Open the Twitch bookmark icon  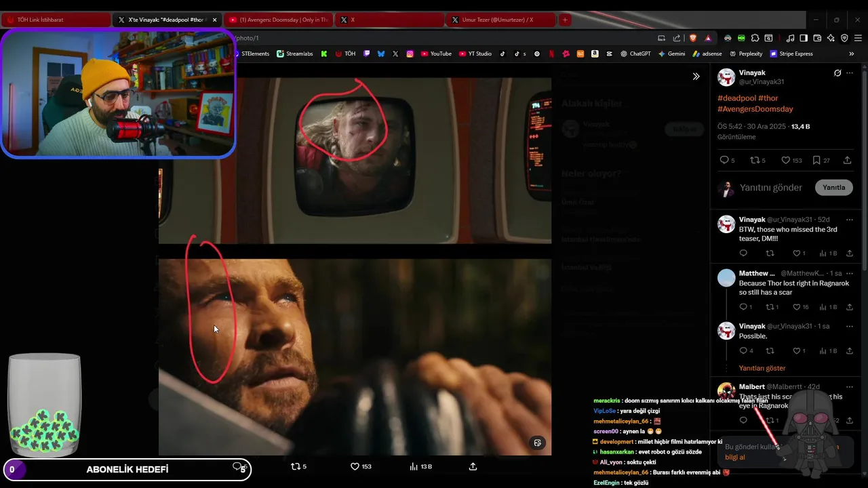pyautogui.click(x=367, y=54)
